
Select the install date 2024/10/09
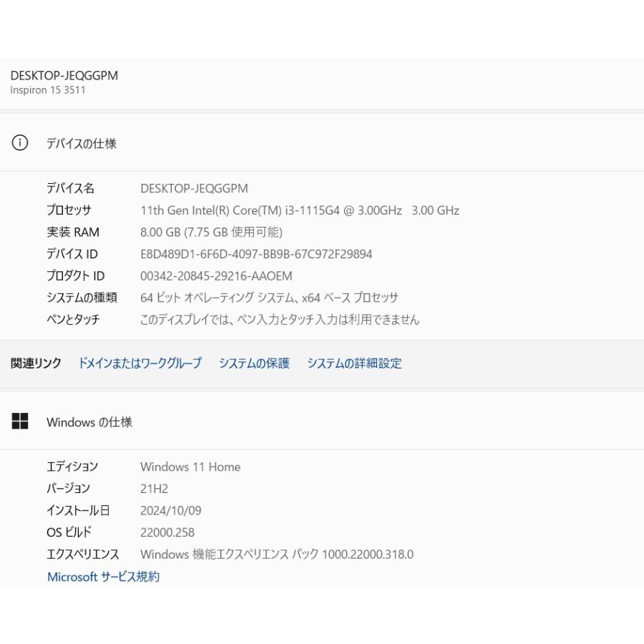point(171,510)
